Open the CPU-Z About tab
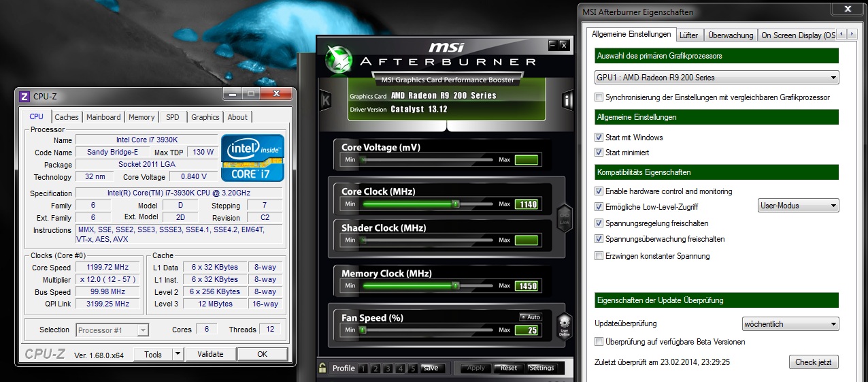 [237, 117]
